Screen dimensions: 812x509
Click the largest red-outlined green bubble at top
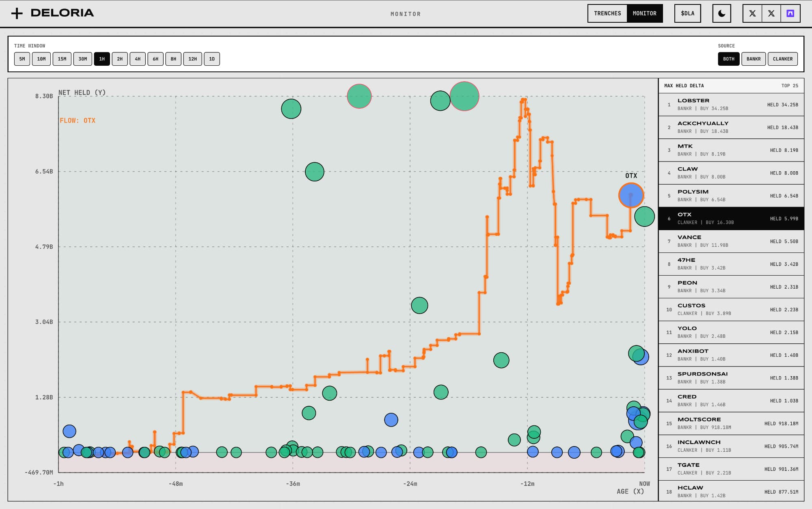464,96
